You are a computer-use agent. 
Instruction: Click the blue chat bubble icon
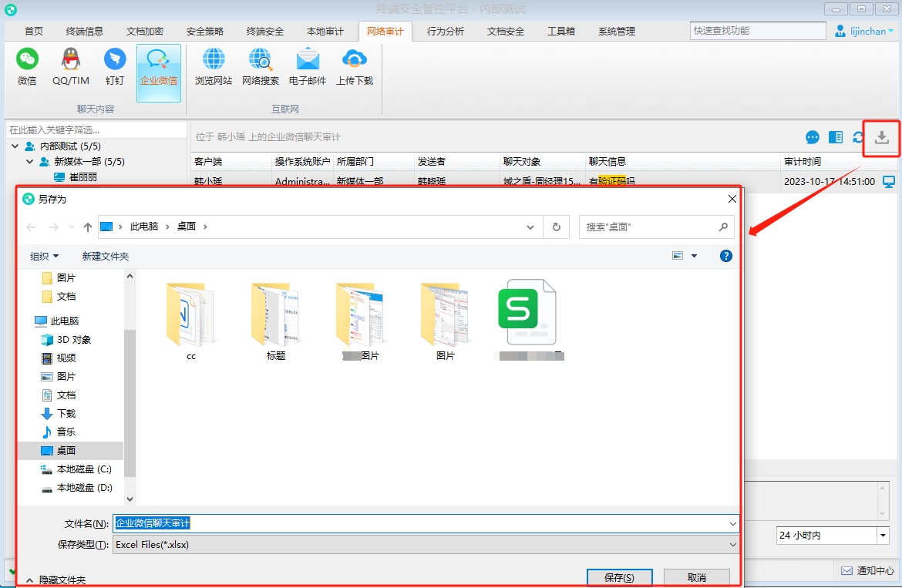[813, 137]
